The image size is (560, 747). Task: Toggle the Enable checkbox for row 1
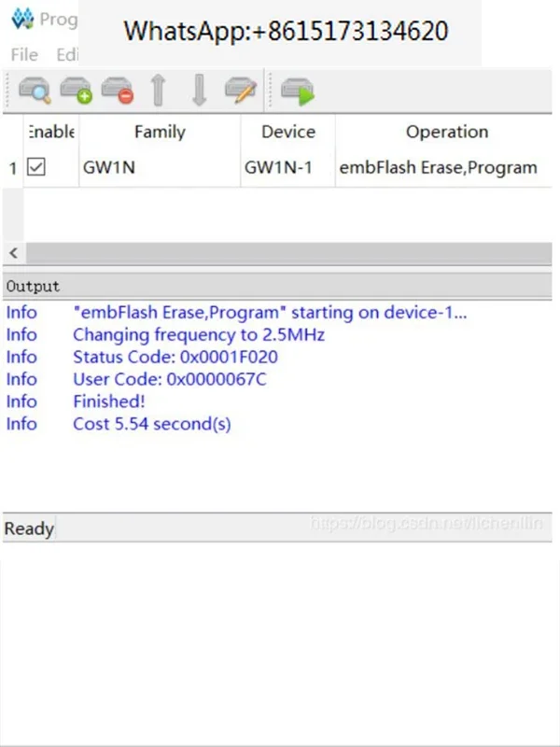tap(36, 167)
